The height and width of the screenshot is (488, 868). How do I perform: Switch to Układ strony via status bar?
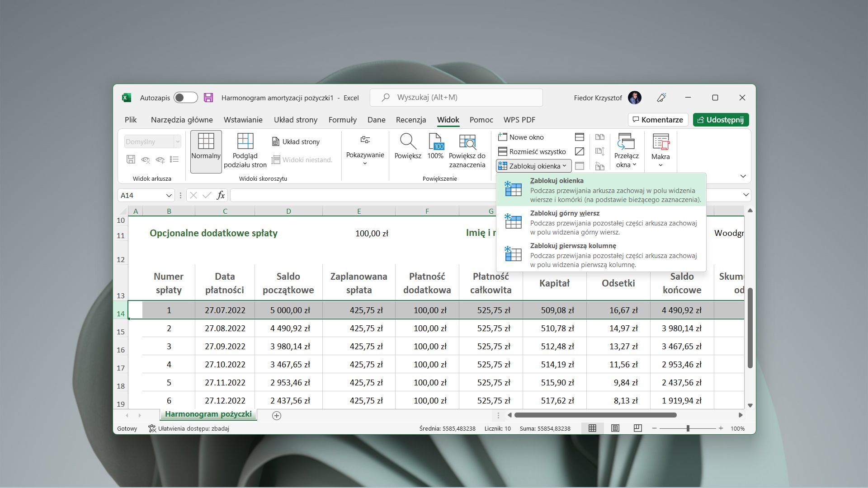pos(615,428)
